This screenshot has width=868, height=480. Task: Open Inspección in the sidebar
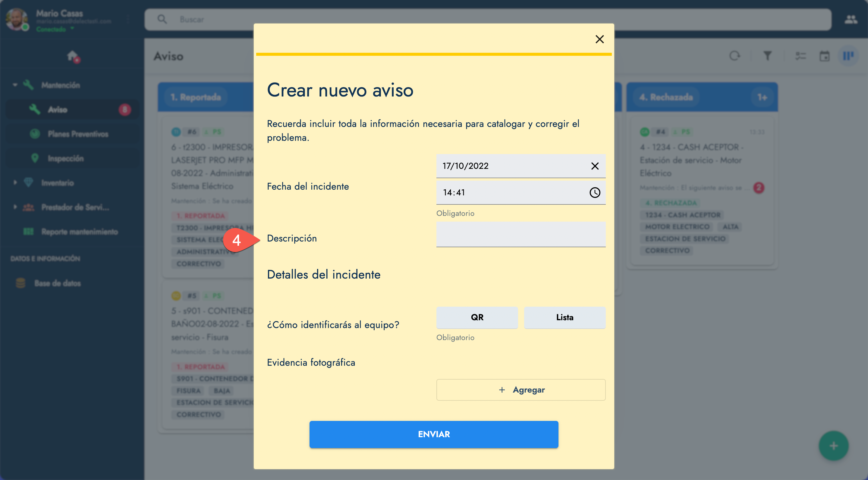72,158
